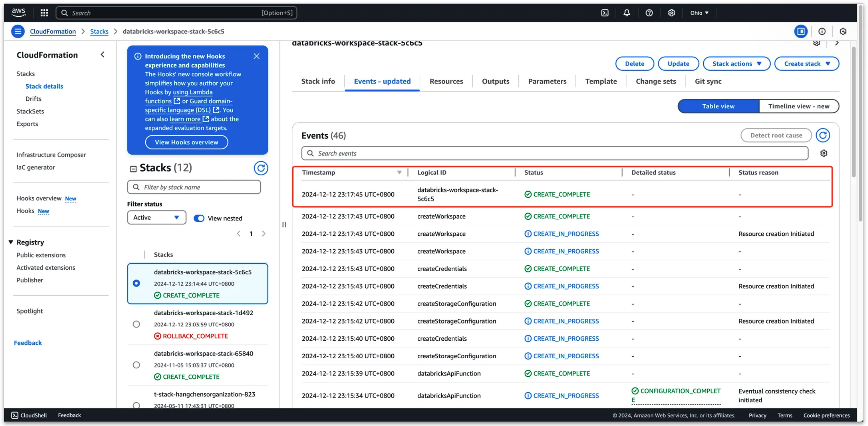Screen dimensions: 868x426
Task: Switch to the Resources tab
Action: point(446,81)
